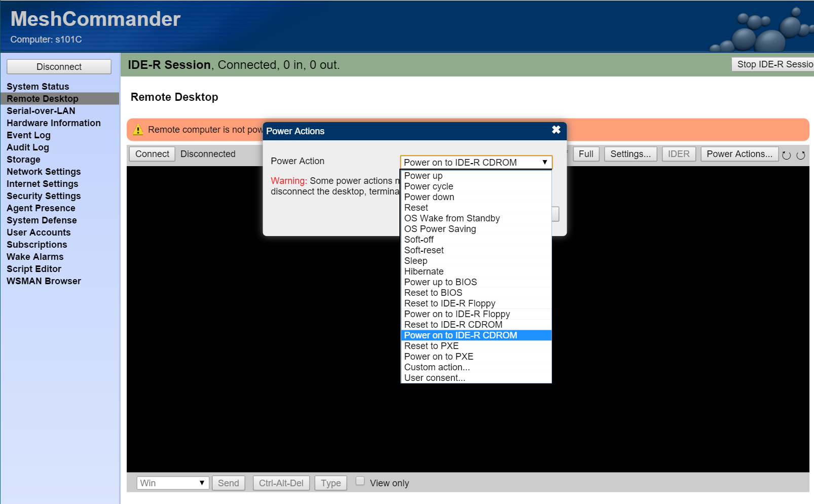Choose Reset to BIOS option
814x504 pixels.
tap(433, 293)
